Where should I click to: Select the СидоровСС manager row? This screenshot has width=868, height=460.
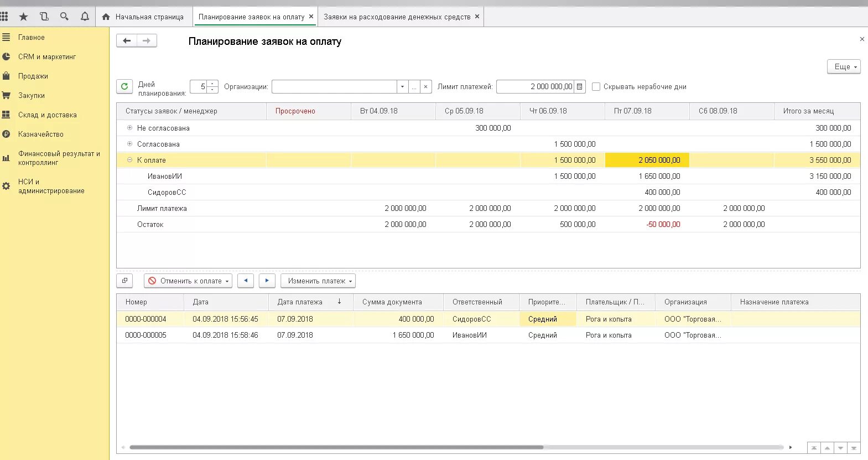click(488, 192)
